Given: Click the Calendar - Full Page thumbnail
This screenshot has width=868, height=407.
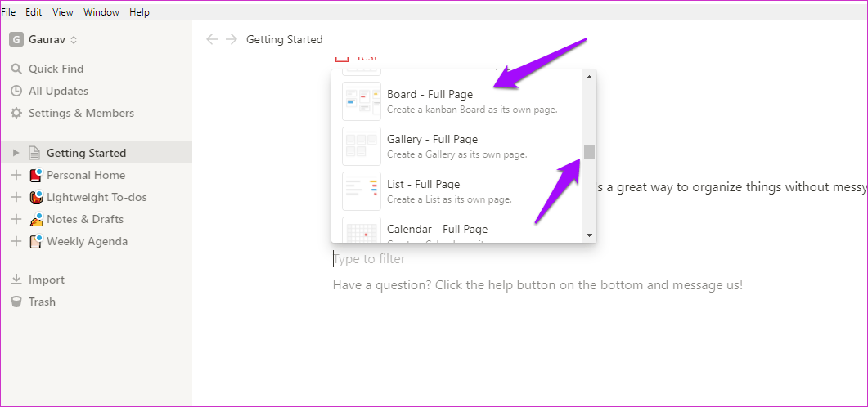Looking at the screenshot, I should 362,230.
